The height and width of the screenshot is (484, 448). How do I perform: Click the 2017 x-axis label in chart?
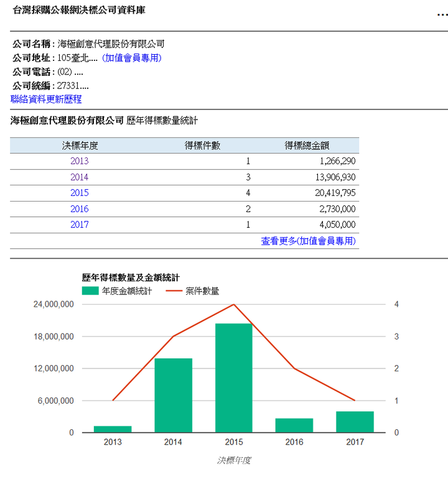tap(355, 442)
